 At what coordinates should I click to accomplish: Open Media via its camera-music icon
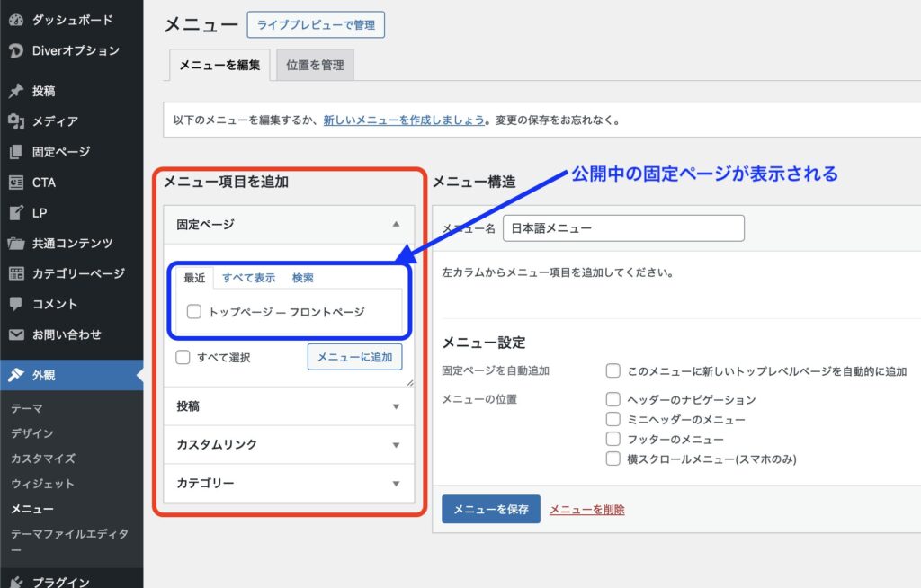15,121
